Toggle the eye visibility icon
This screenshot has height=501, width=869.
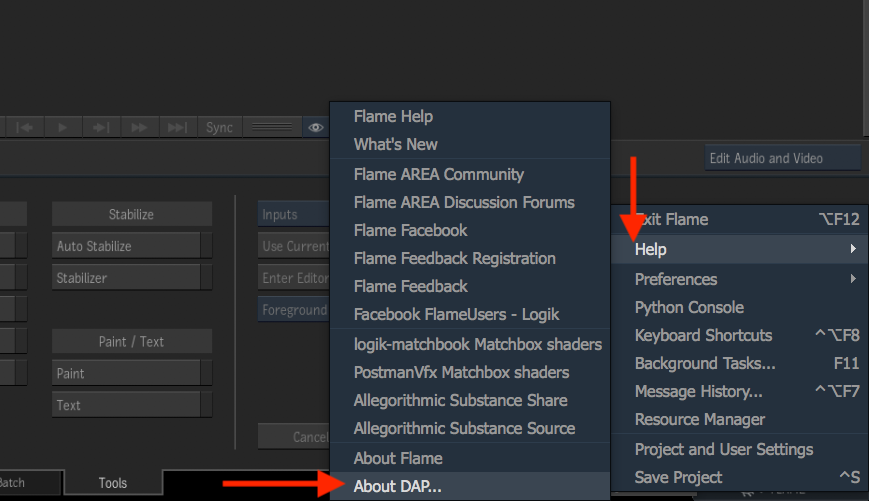point(316,127)
